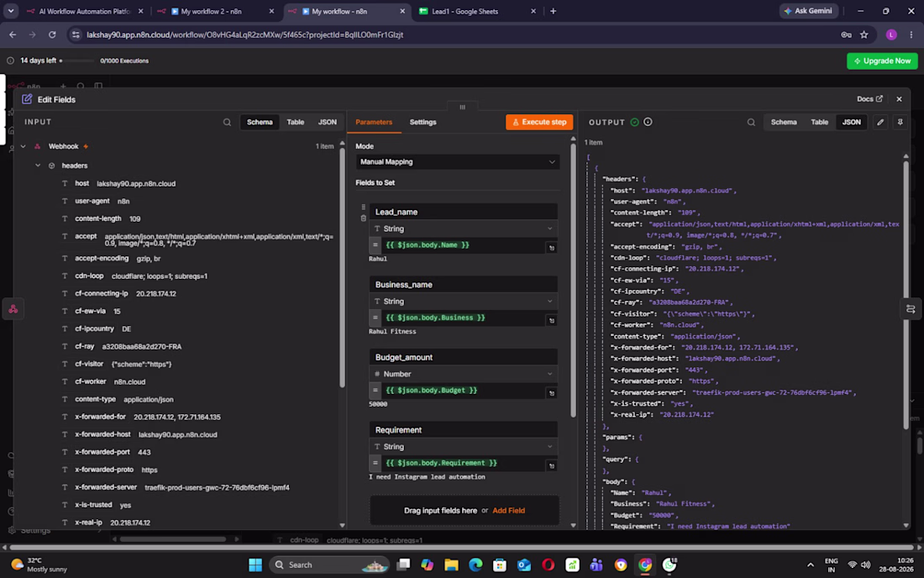The height and width of the screenshot is (578, 924).
Task: Click the Ask Gemini button
Action: [808, 11]
